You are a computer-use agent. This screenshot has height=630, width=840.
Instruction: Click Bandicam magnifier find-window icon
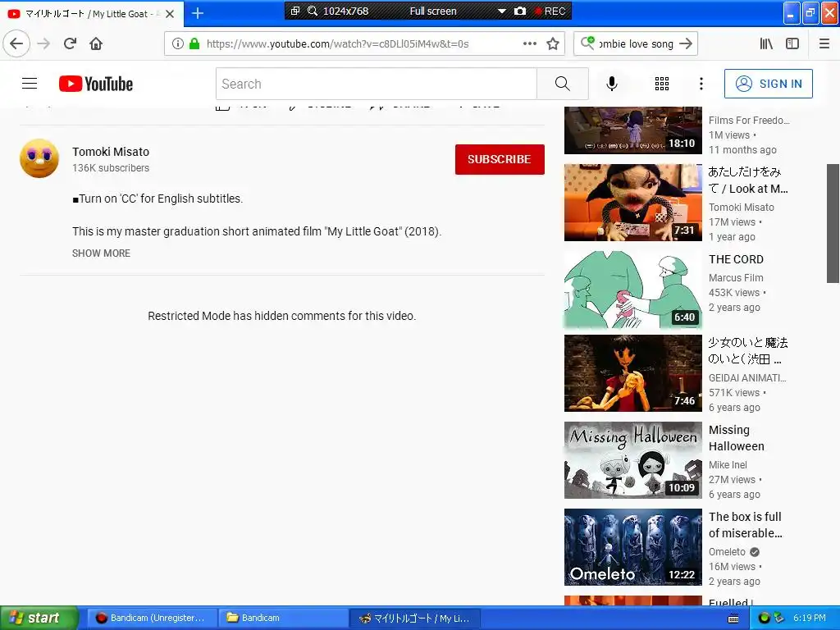[313, 11]
